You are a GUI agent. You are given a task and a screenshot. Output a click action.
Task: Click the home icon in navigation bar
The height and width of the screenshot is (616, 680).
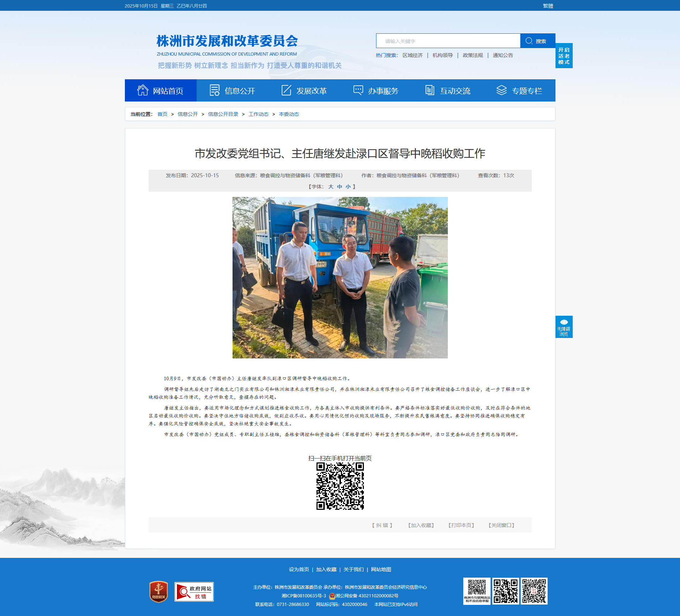pos(142,90)
